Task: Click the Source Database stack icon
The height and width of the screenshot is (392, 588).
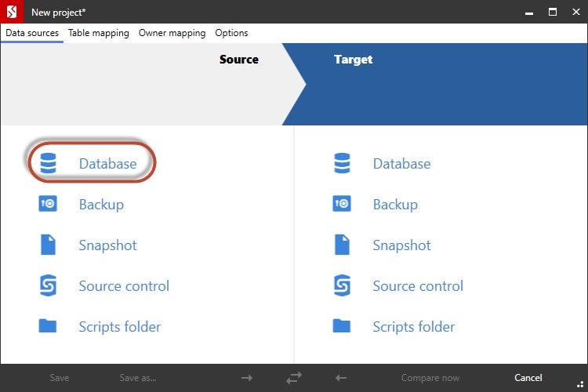Action: pos(48,163)
